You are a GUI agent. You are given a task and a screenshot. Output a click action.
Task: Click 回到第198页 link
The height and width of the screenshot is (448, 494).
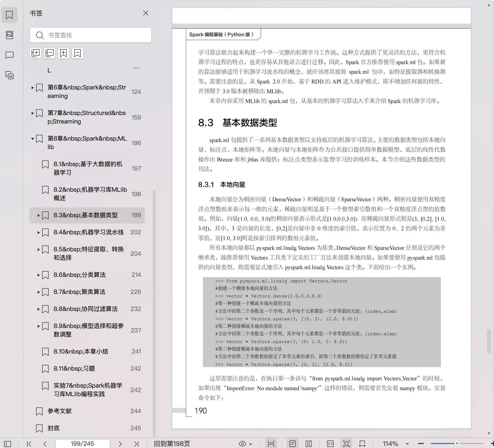point(172,444)
